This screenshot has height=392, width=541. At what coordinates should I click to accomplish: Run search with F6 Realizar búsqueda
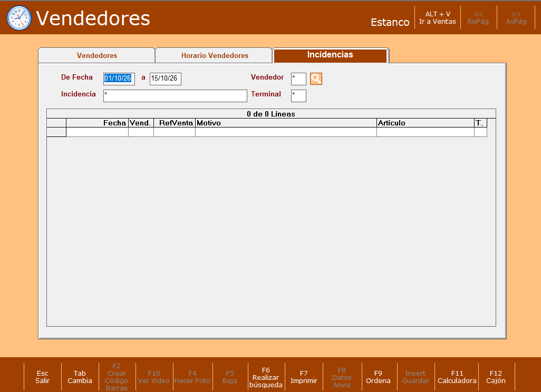[x=266, y=377]
